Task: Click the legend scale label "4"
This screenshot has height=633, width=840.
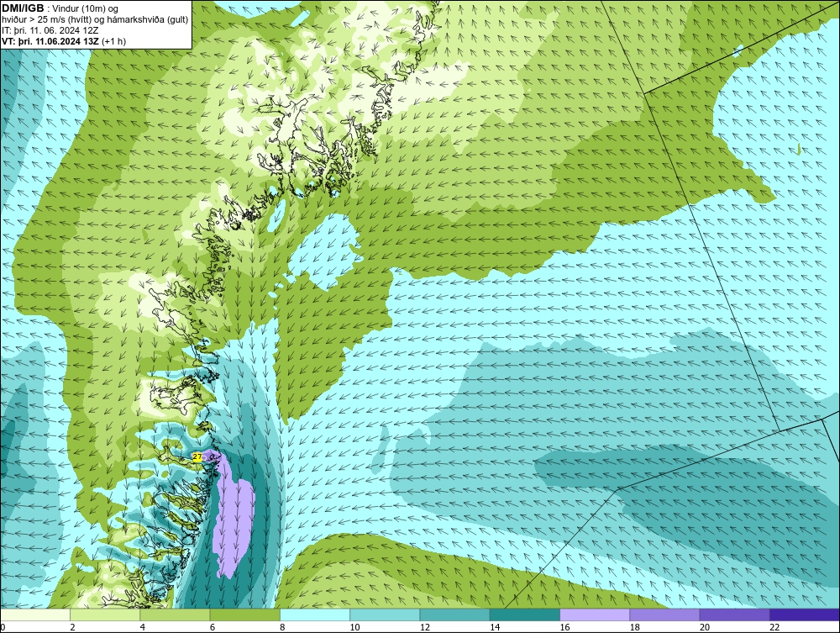Action: pos(143,627)
